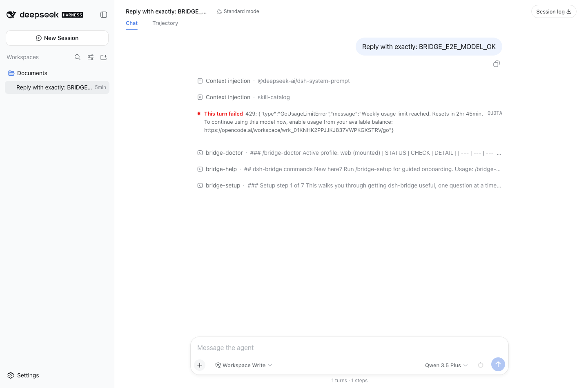Click the bridge-help terminal icon

click(x=200, y=169)
